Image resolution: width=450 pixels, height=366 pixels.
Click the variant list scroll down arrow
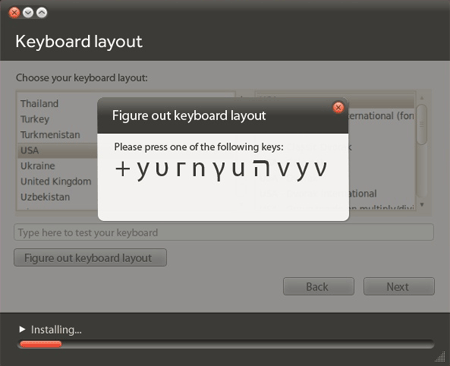tap(422, 204)
